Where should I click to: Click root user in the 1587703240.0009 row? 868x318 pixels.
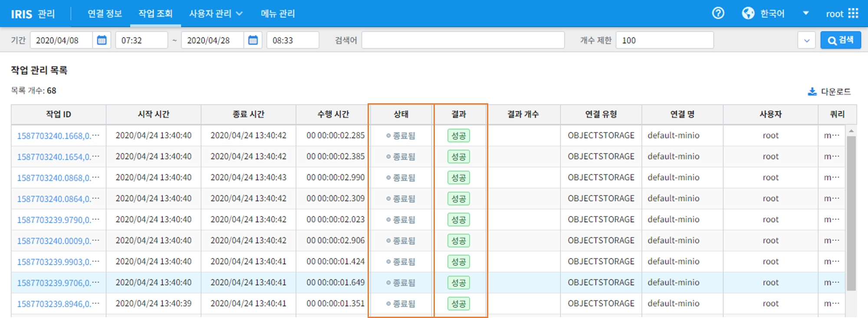[x=771, y=240]
